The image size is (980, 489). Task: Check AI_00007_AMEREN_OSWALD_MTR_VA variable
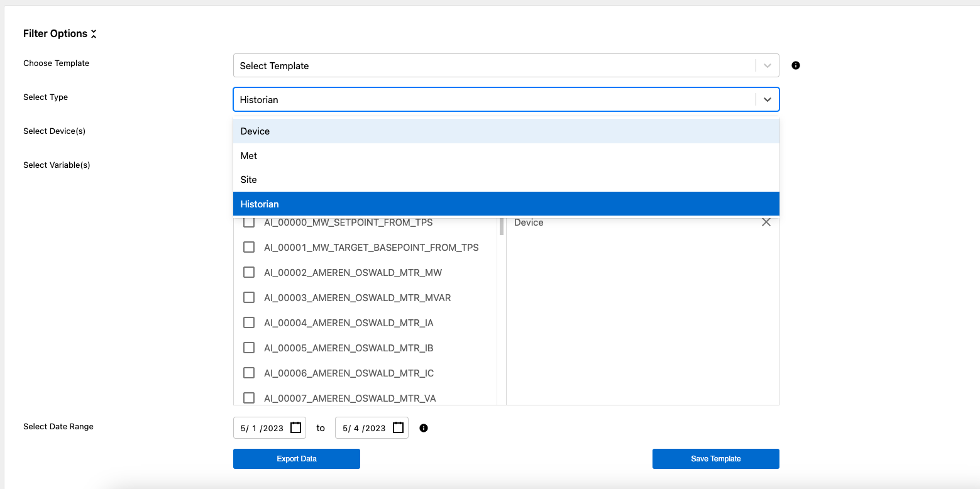[249, 398]
